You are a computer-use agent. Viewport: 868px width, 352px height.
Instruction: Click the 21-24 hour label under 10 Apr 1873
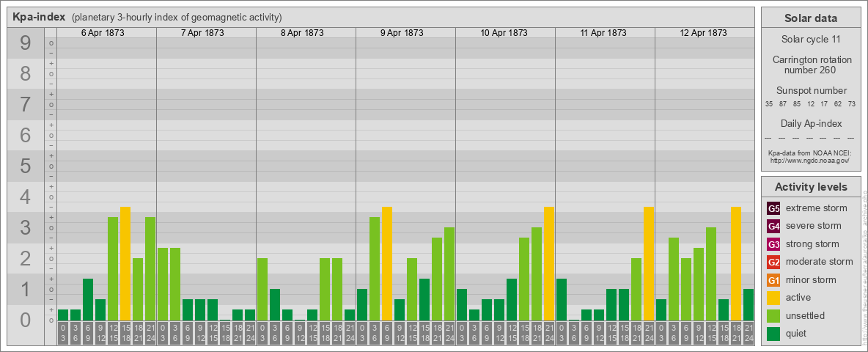coord(549,333)
